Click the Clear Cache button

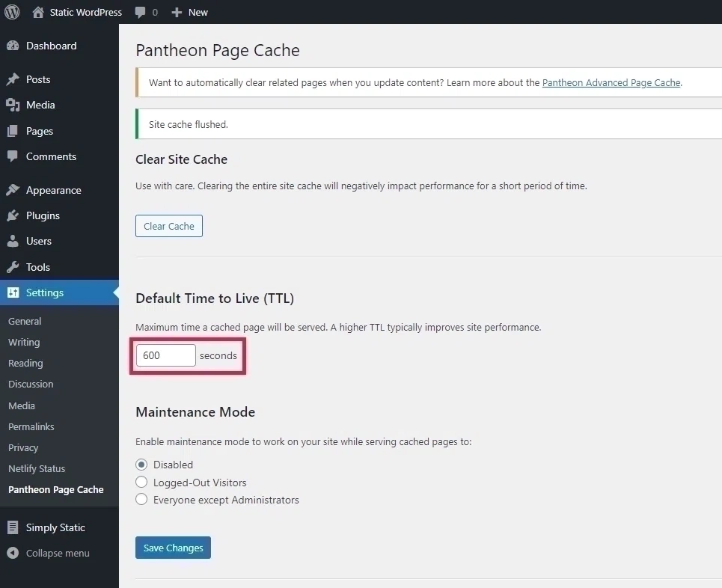pyautogui.click(x=168, y=226)
